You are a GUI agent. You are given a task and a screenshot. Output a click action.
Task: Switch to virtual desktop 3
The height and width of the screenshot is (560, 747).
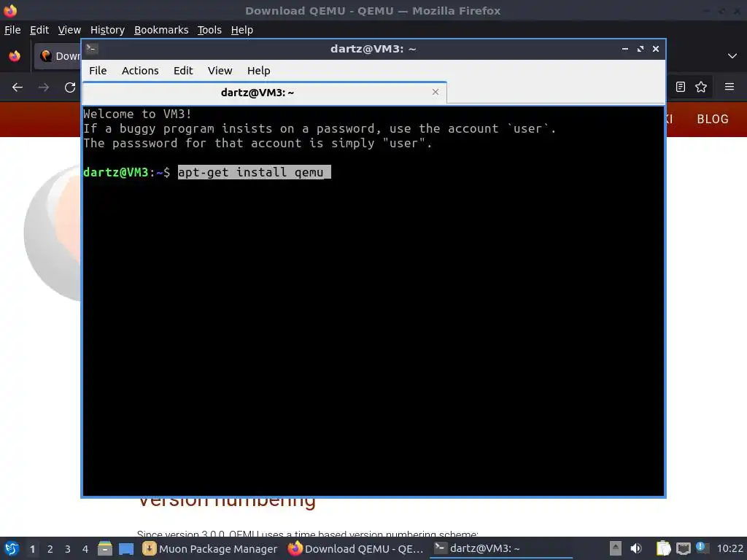click(x=68, y=549)
